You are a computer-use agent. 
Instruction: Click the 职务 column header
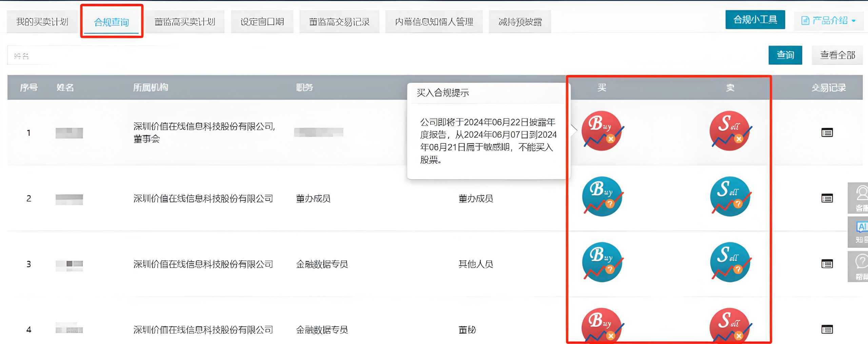pos(304,88)
